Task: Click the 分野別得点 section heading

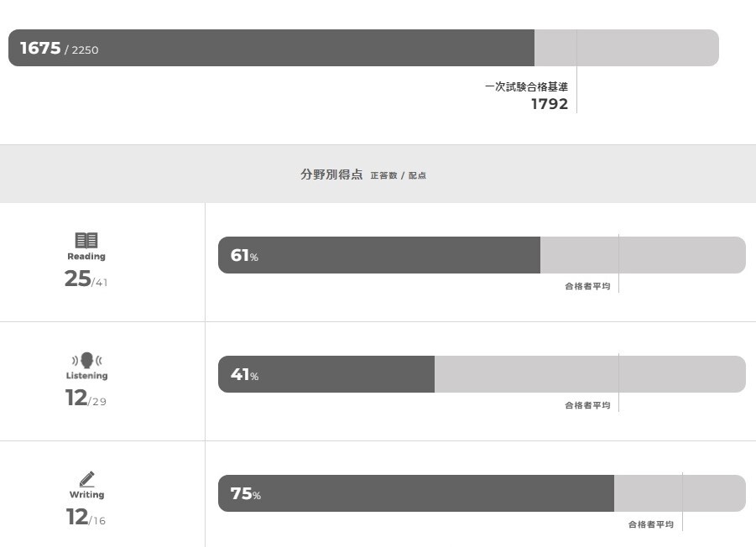Action: click(331, 175)
